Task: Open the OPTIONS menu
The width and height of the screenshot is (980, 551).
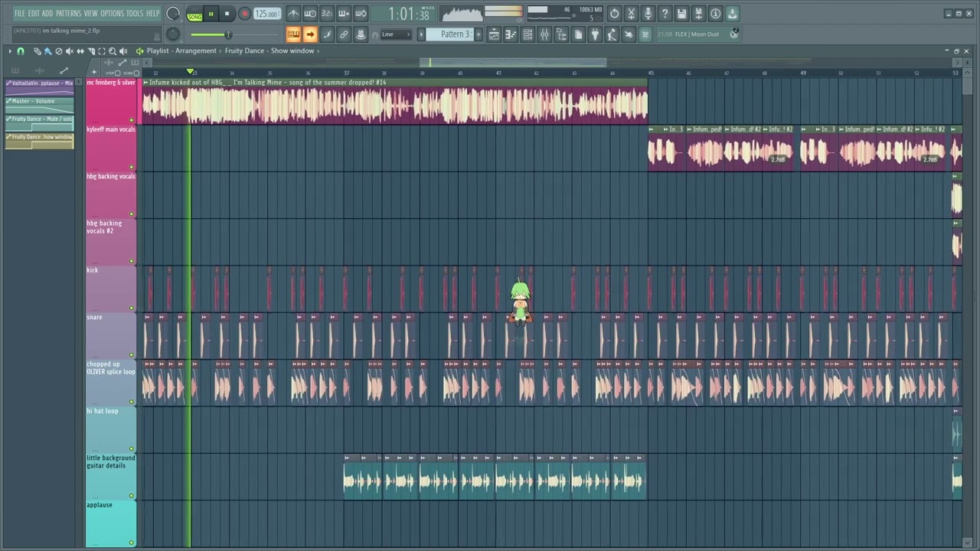Action: [x=112, y=13]
